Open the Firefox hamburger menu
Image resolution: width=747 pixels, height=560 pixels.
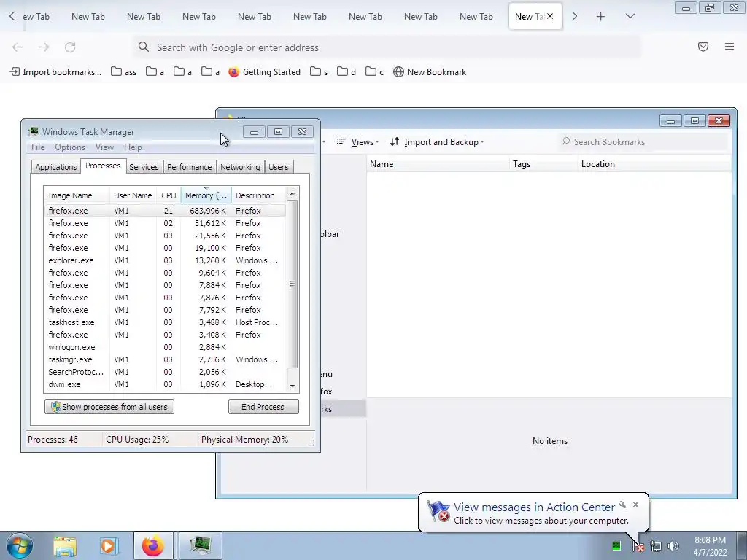(729, 47)
